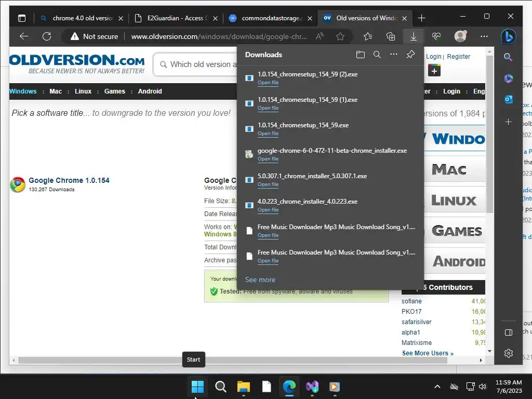Click contributor safarisilver
Screen dimensions: 532x399
[416, 322]
